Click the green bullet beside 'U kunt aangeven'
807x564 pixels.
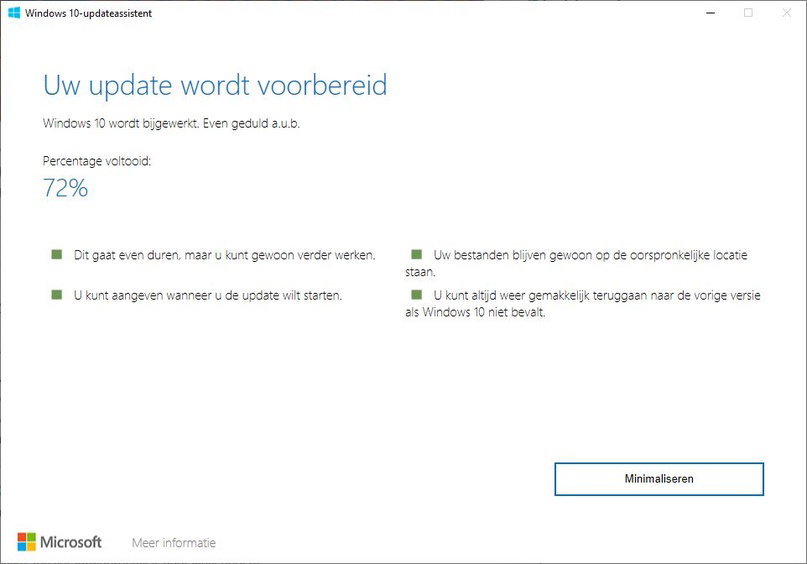57,294
